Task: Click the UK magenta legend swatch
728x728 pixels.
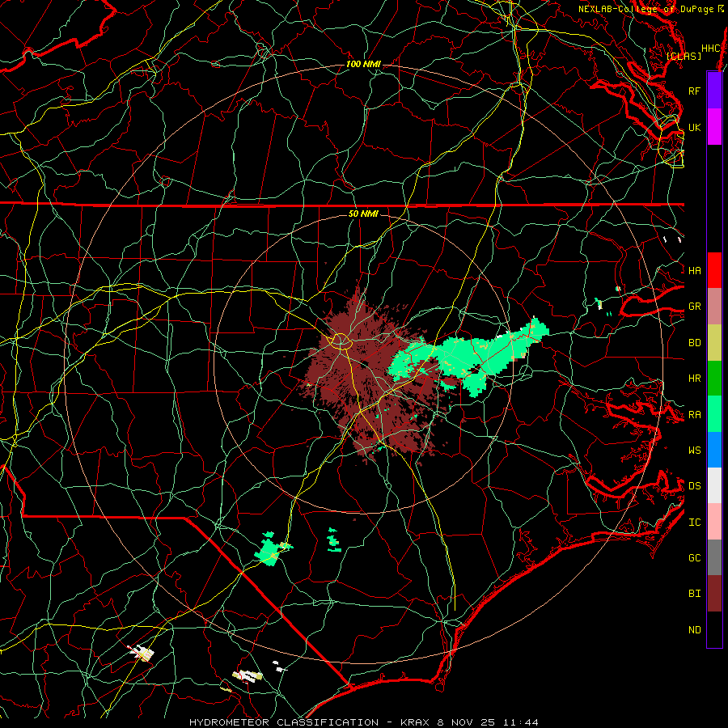Action: pyautogui.click(x=714, y=127)
